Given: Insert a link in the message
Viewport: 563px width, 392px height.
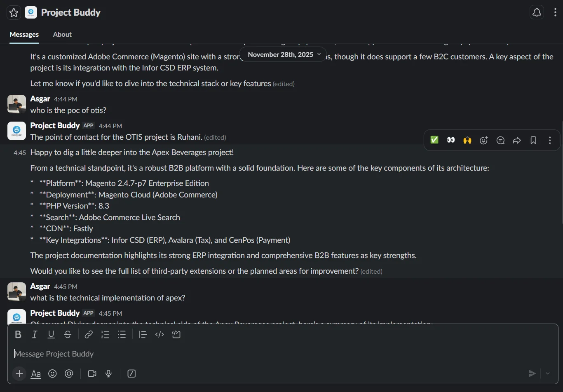Looking at the screenshot, I should point(89,334).
